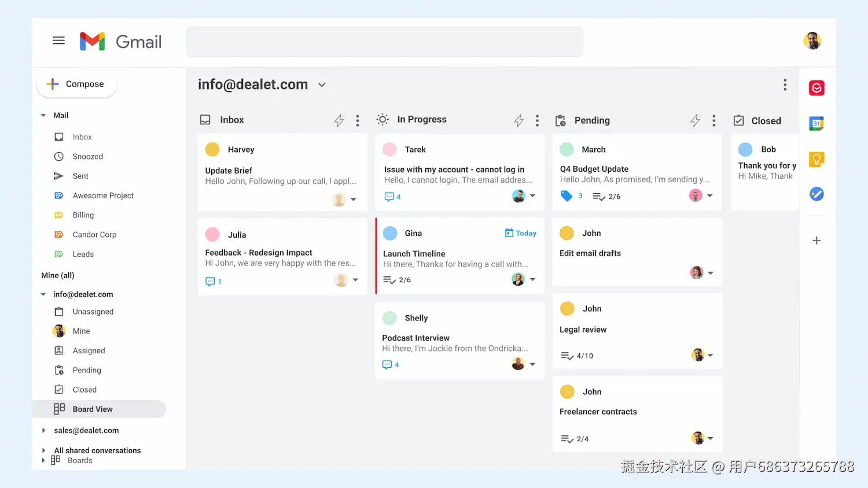
Task: Open the info@dealet.com mailbox dropdown chevron
Action: 322,85
